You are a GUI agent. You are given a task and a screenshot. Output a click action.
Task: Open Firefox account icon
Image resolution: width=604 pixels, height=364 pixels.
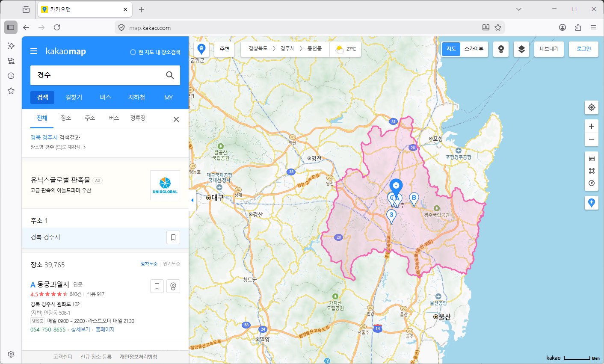pyautogui.click(x=563, y=27)
